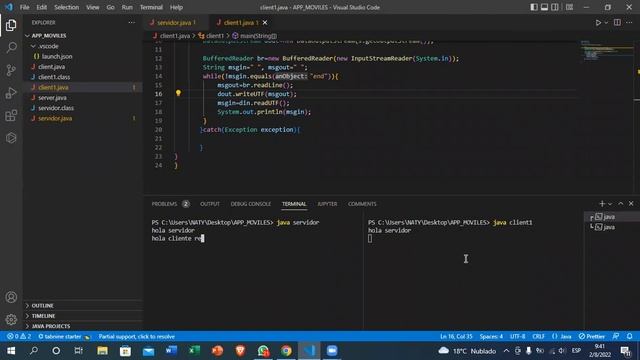Open the Help menu
This screenshot has width=640, height=360.
(176, 7)
